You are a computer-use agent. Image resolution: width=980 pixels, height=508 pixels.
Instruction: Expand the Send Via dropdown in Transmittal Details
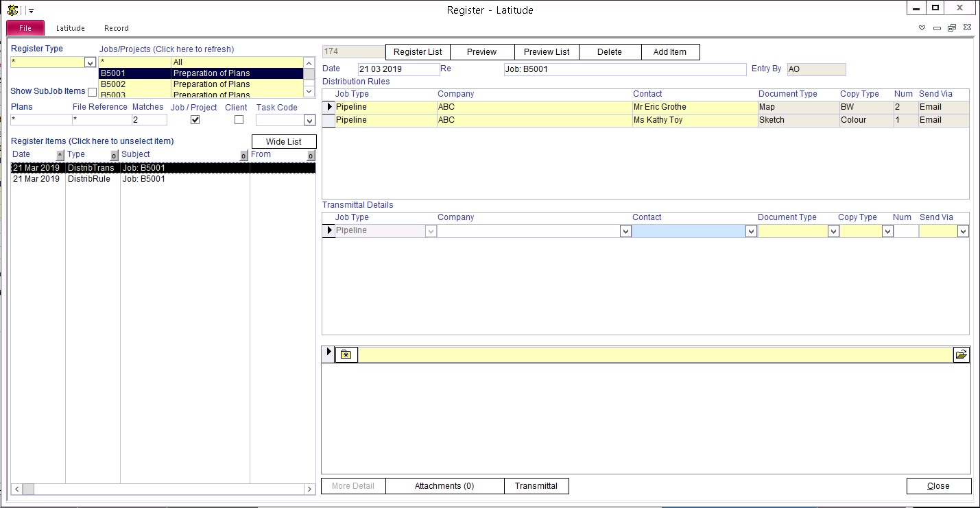pyautogui.click(x=963, y=232)
